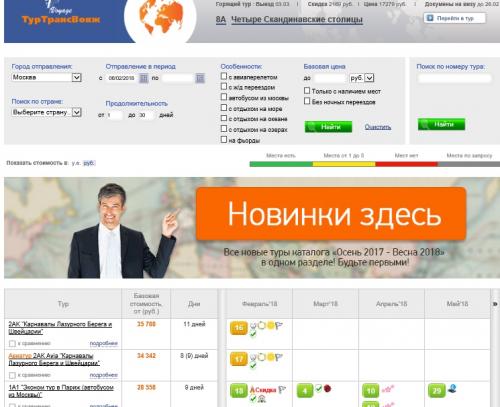Open the 'Четыре Скандинавские столицы' tour link

(297, 20)
